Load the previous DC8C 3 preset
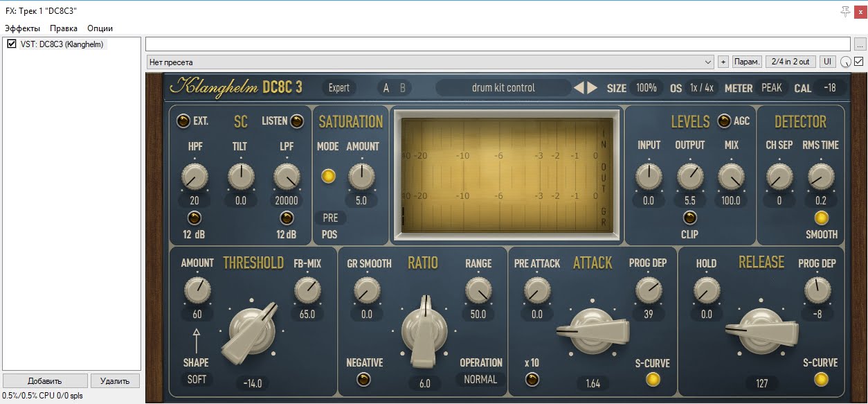The height and width of the screenshot is (404, 868). (x=579, y=88)
